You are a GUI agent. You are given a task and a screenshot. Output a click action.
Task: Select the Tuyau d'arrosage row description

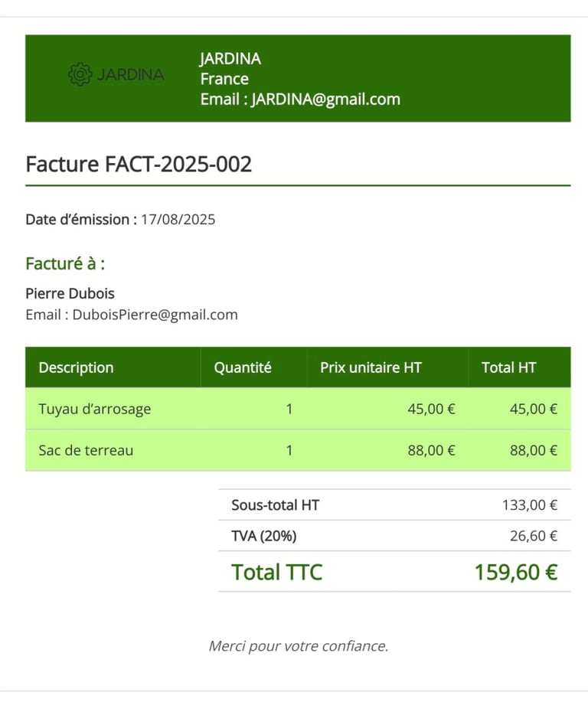click(94, 409)
